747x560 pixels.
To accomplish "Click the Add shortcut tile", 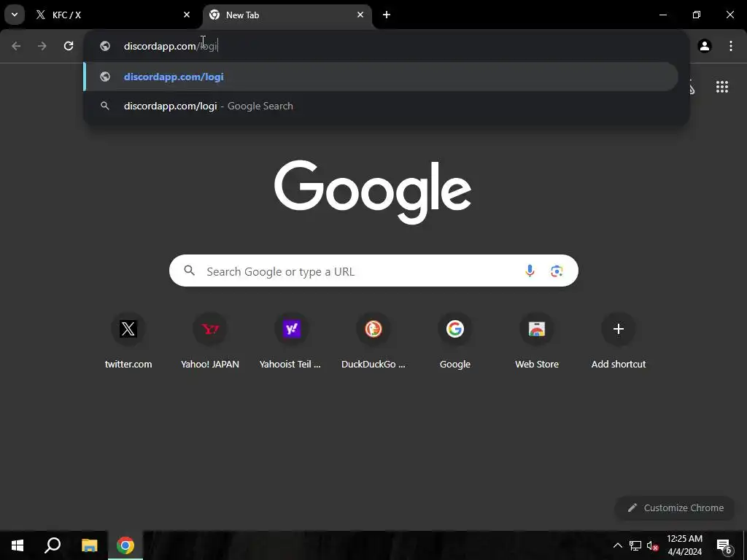I will (619, 341).
